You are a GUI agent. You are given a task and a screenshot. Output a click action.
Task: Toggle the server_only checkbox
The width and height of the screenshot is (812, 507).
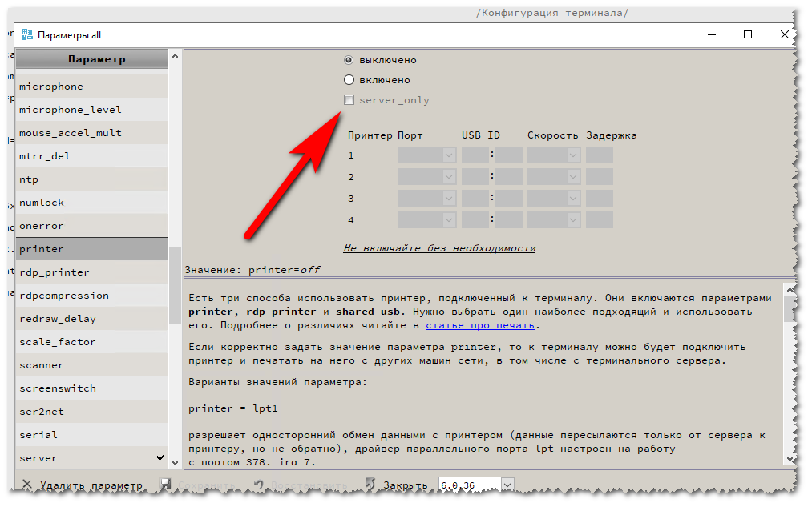tap(349, 100)
